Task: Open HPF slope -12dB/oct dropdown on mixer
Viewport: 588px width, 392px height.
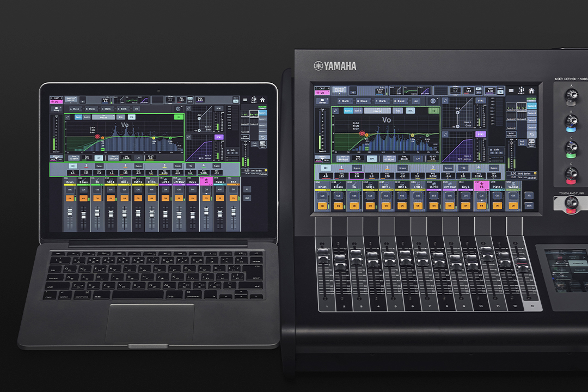Action: 343,158
